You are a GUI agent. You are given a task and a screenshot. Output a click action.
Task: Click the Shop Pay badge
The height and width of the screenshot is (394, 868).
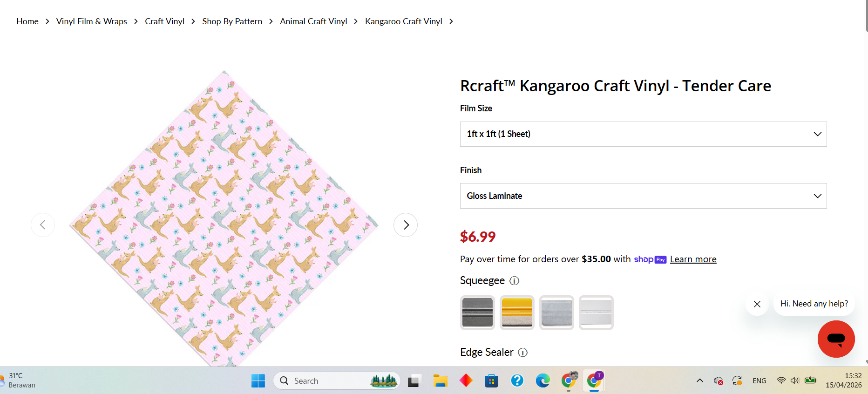(x=650, y=259)
